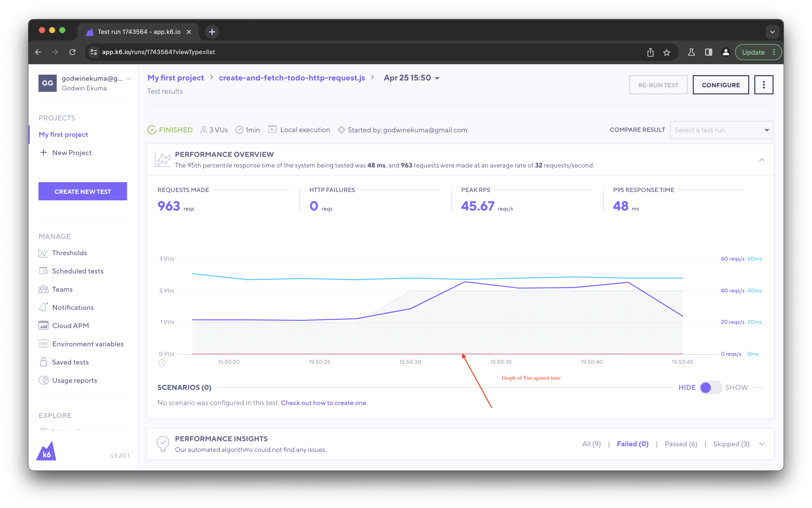Click the Teams icon under Manage
The image size is (812, 508).
tap(44, 289)
